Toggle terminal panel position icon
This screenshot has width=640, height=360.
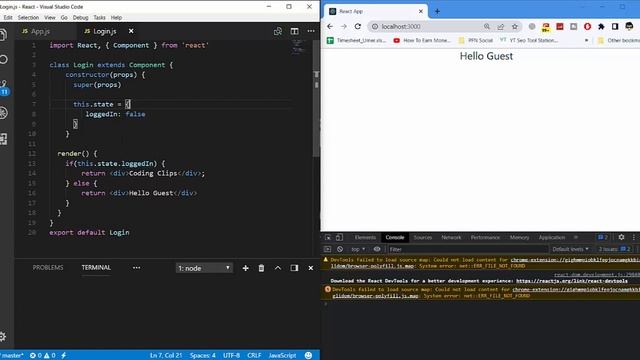click(294, 268)
